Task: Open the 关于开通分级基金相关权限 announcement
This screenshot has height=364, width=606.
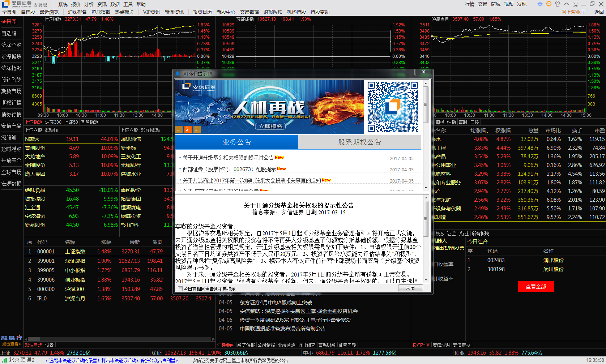Action: coord(228,158)
